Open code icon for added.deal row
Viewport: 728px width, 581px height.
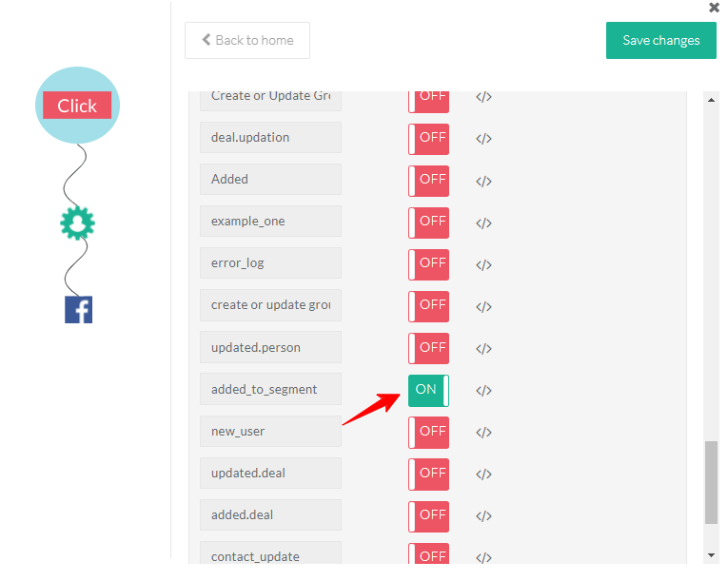pos(483,516)
